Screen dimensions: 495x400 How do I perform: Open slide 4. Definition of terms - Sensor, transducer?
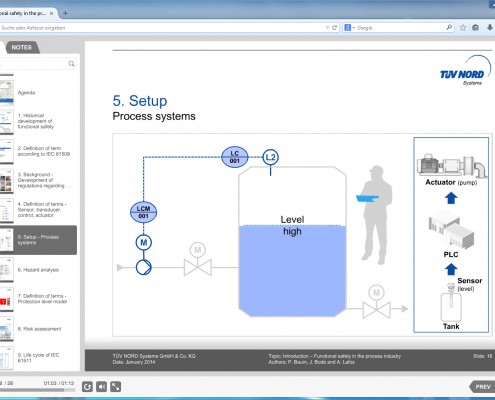(x=38, y=210)
